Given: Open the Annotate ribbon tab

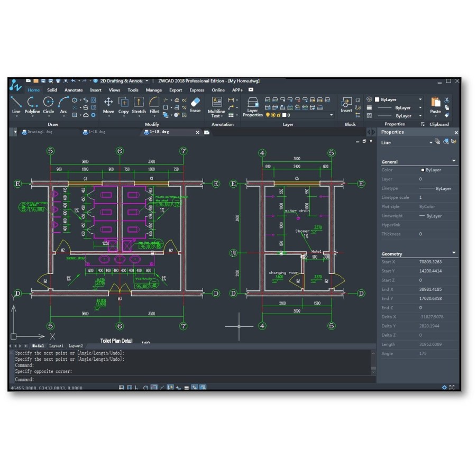Looking at the screenshot, I should (x=74, y=90).
